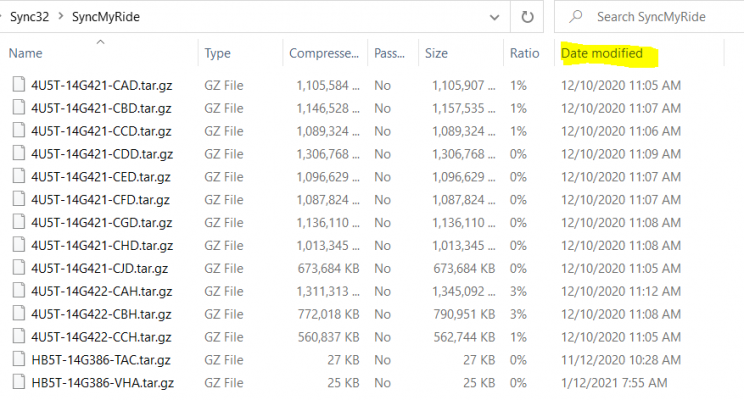Click file icon for 4U5T-14G422-CBH.tar.gz
Viewport: 744px width, 400px height.
point(19,313)
